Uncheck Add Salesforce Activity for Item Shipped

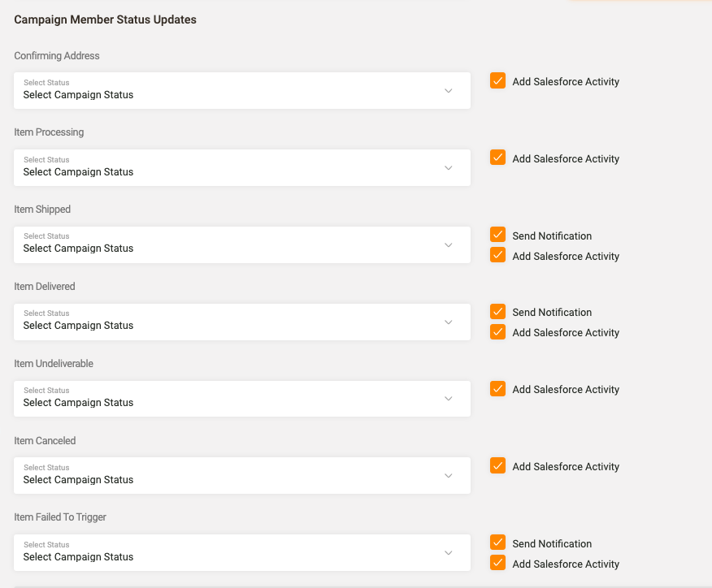498,255
